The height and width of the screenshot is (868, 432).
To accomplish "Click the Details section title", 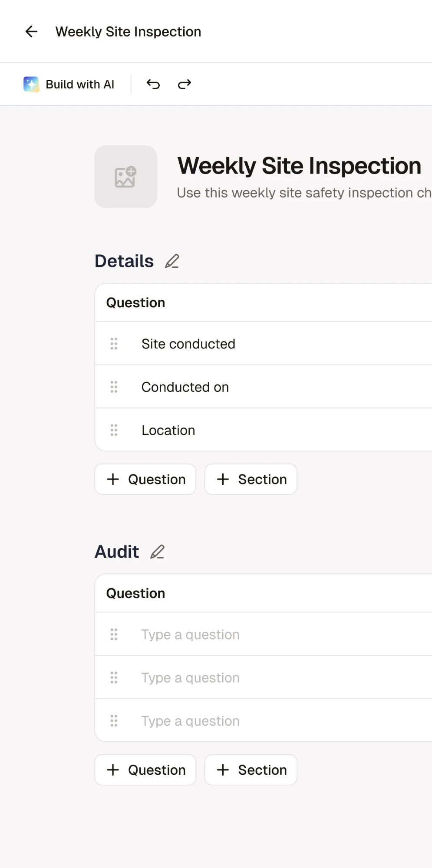I will (x=124, y=261).
